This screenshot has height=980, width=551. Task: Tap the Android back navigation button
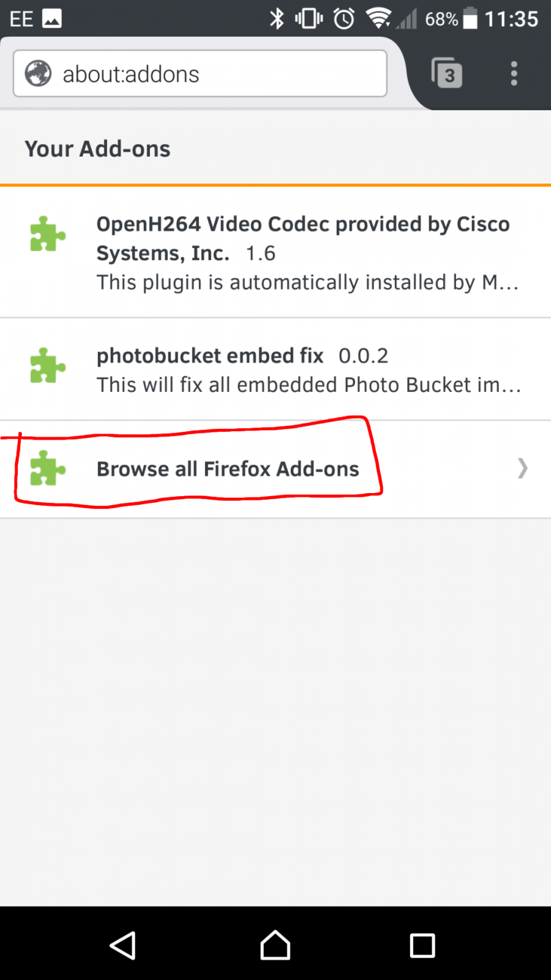[123, 945]
